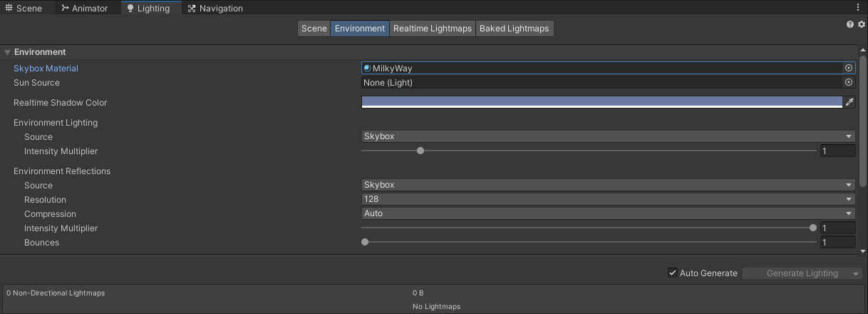Click the Skybox Material label
The width and height of the screenshot is (868, 314).
click(x=46, y=69)
